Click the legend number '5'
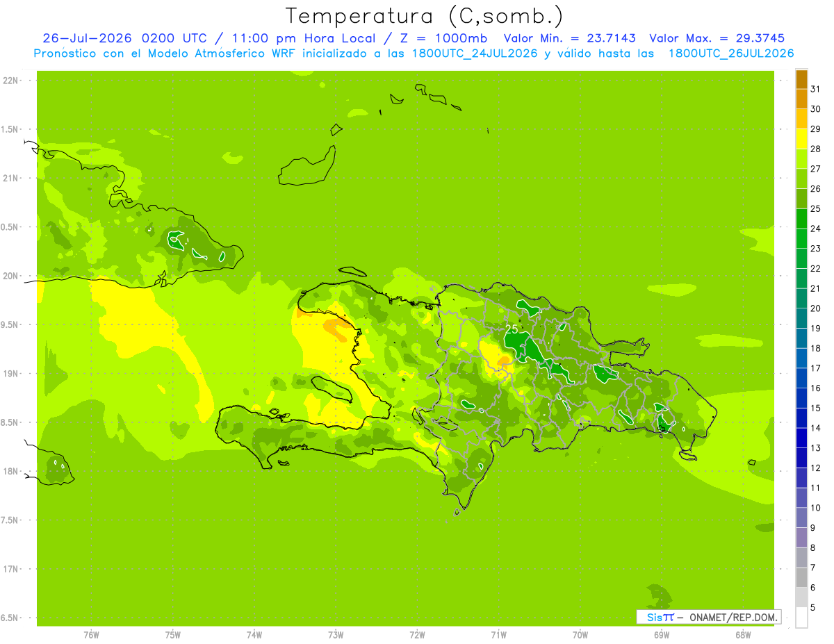This screenshot has width=834, height=644. click(x=812, y=608)
